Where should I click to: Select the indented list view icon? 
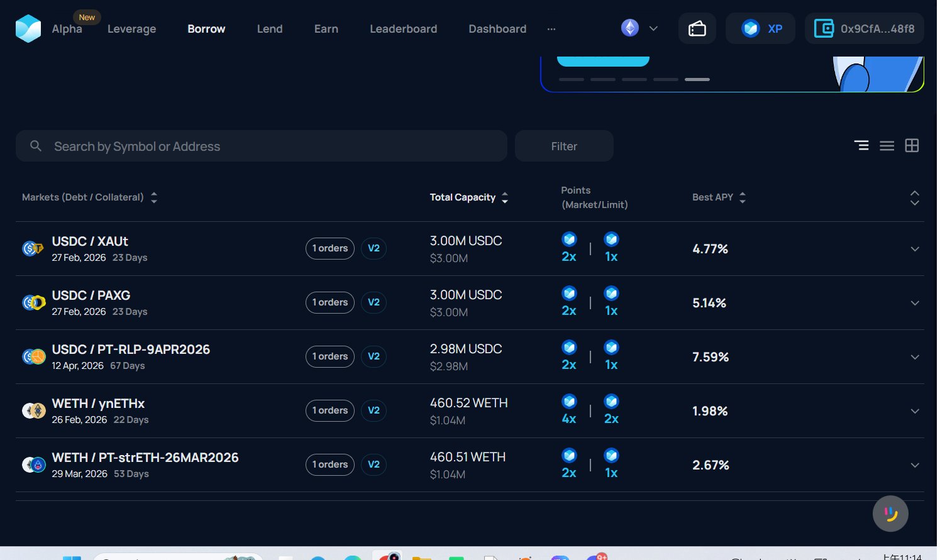pos(861,146)
